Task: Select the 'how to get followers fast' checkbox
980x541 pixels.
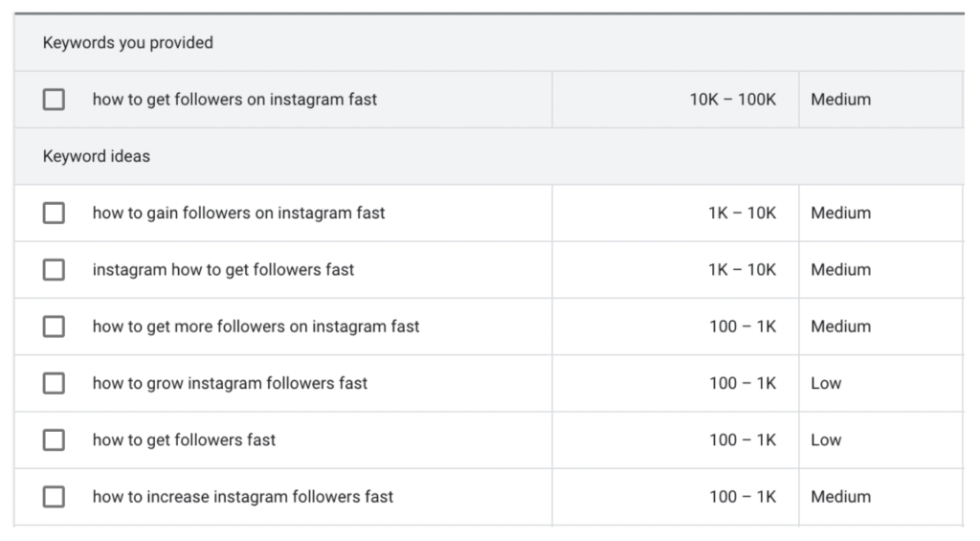Action: pyautogui.click(x=54, y=440)
